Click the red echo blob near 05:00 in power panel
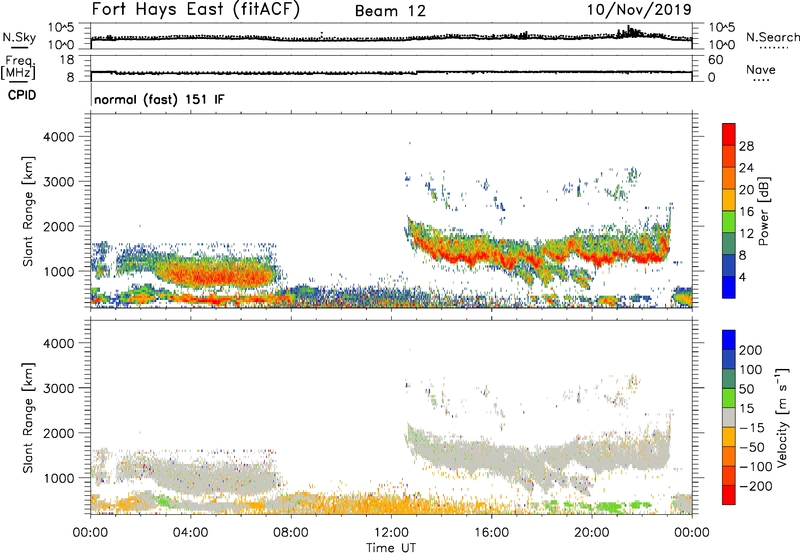Screen dimensions: 800x554 217,275
